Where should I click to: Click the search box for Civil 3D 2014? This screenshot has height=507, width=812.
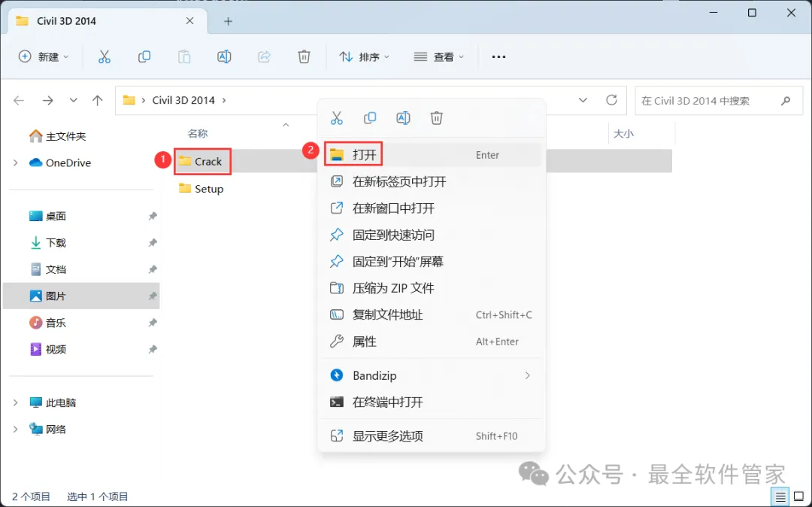tap(720, 101)
